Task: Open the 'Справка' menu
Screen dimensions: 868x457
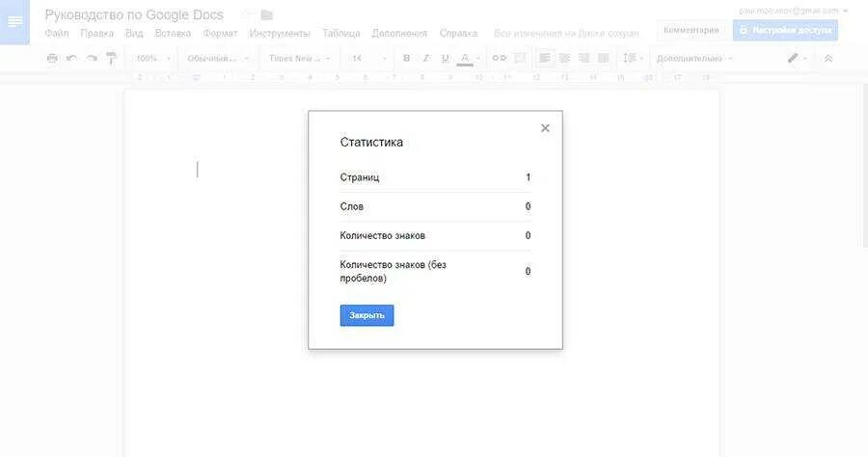Action: tap(458, 33)
